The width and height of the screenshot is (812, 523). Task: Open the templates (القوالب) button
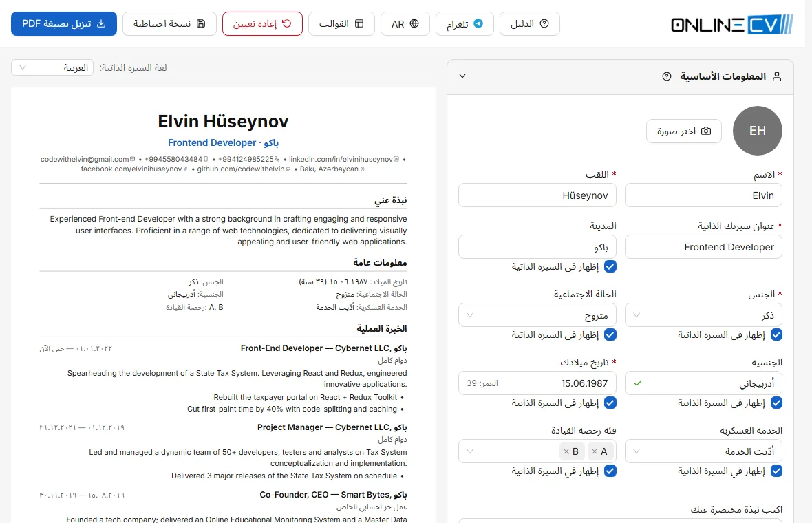(x=341, y=24)
